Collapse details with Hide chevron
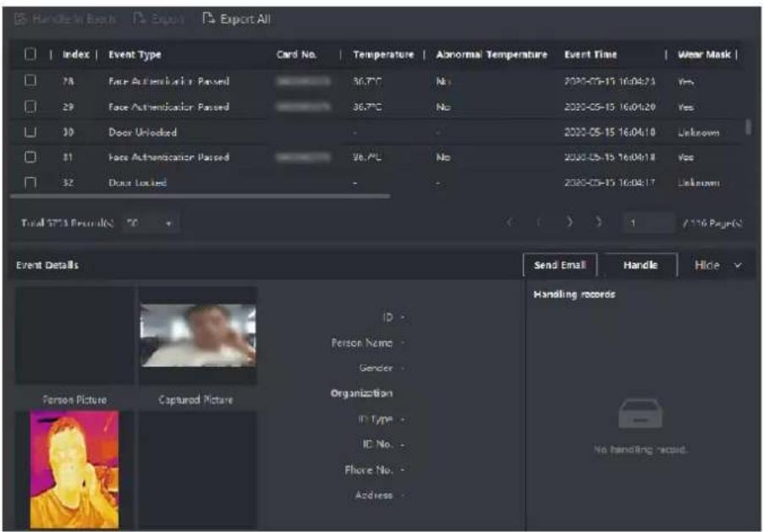 click(x=738, y=265)
